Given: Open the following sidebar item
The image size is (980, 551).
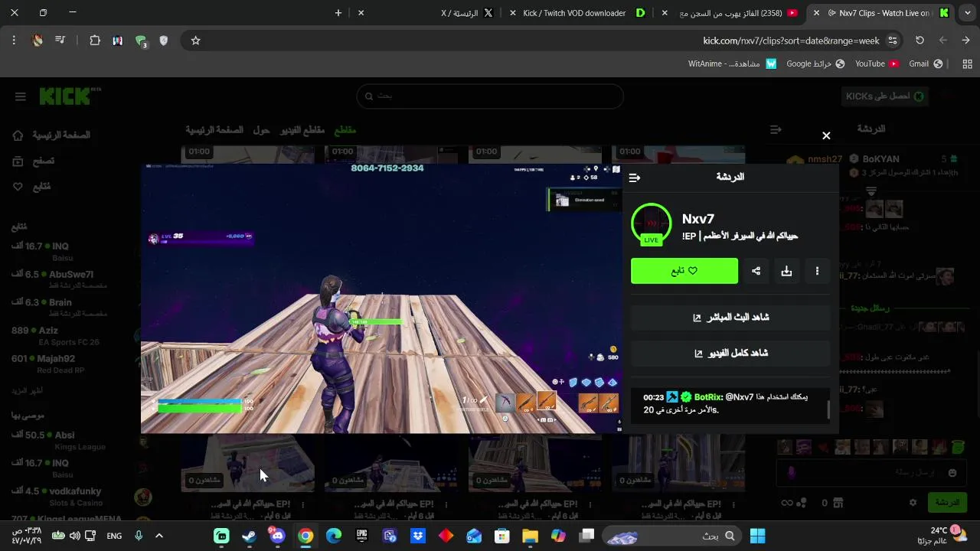Looking at the screenshot, I should pos(32,186).
